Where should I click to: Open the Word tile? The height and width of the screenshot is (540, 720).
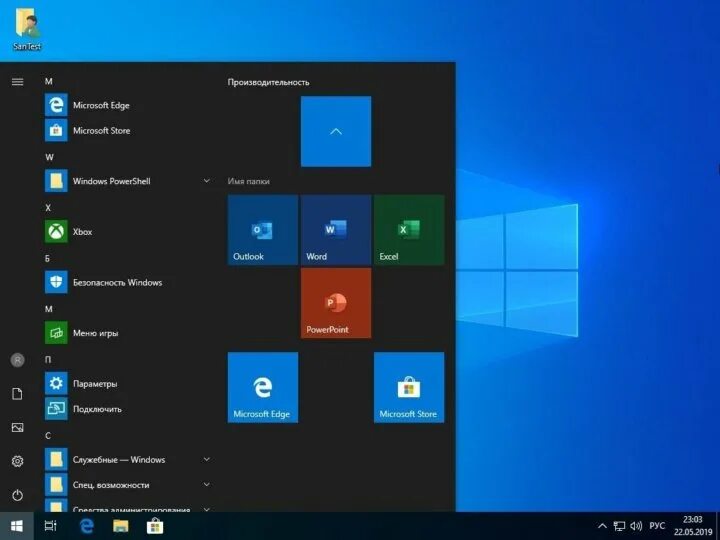click(336, 230)
